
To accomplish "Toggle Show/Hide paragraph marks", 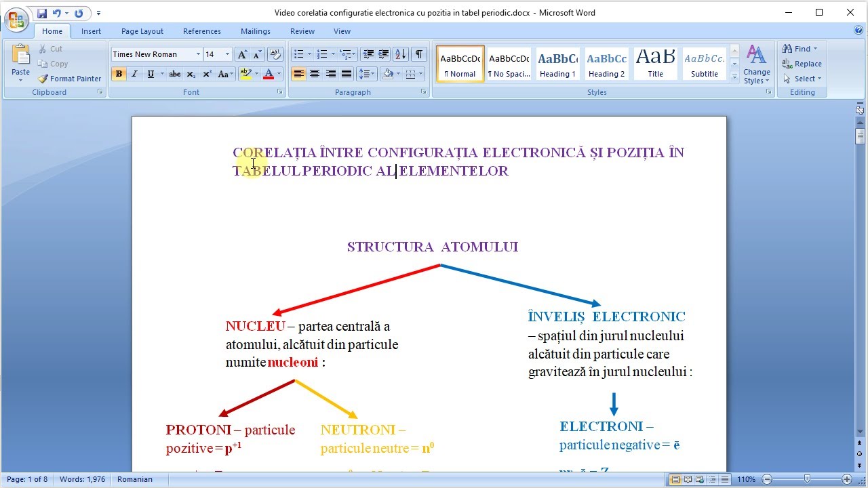I will click(x=419, y=54).
